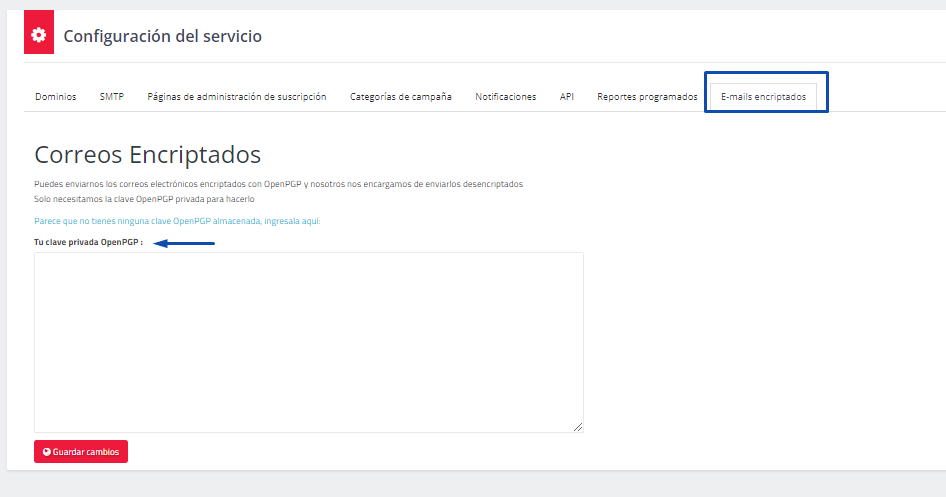The height and width of the screenshot is (497, 946).
Task: Open the API tab
Action: [566, 97]
